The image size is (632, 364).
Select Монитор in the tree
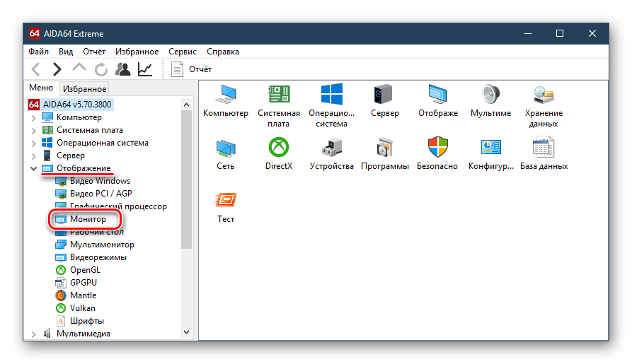point(88,219)
